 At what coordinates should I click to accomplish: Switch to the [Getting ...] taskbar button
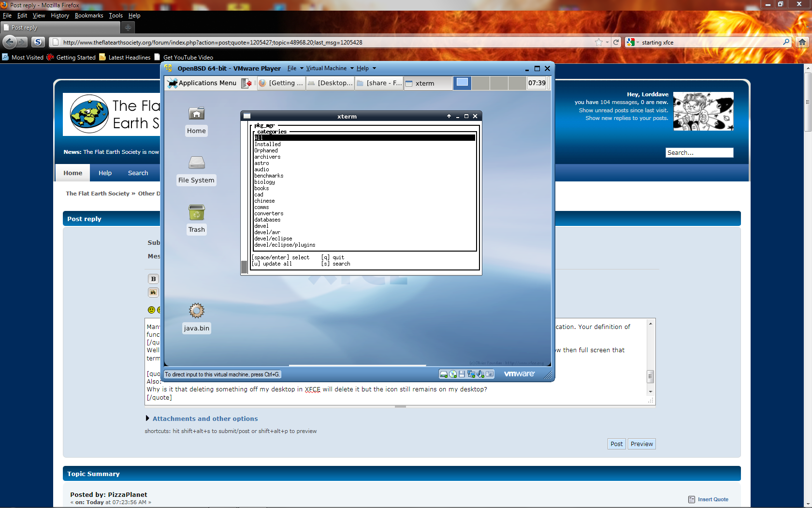click(x=281, y=83)
